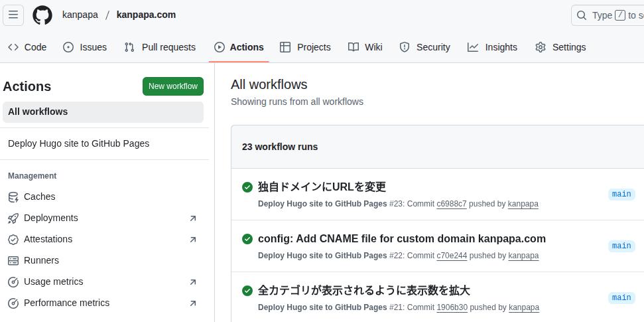Open the Issues tab
This screenshot has height=322, width=644.
(x=85, y=47)
